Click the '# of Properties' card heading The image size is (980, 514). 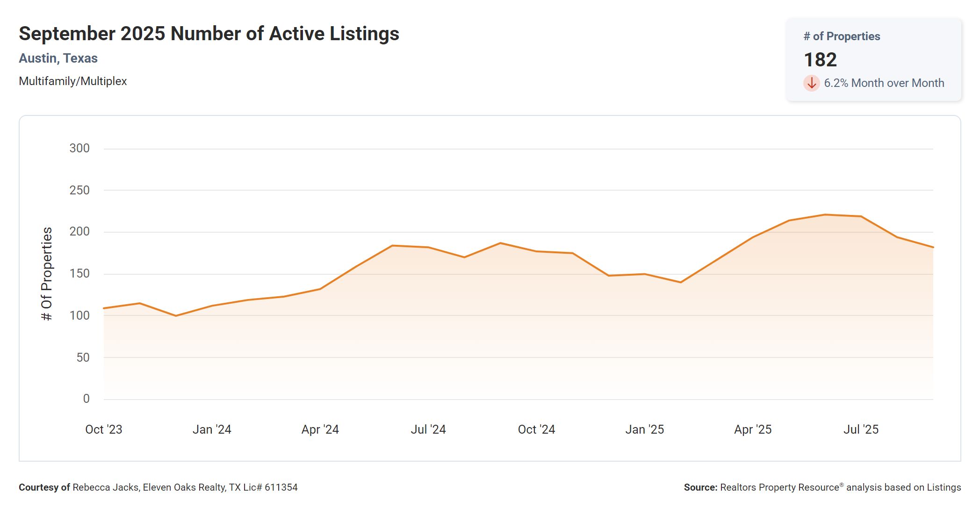pos(842,36)
